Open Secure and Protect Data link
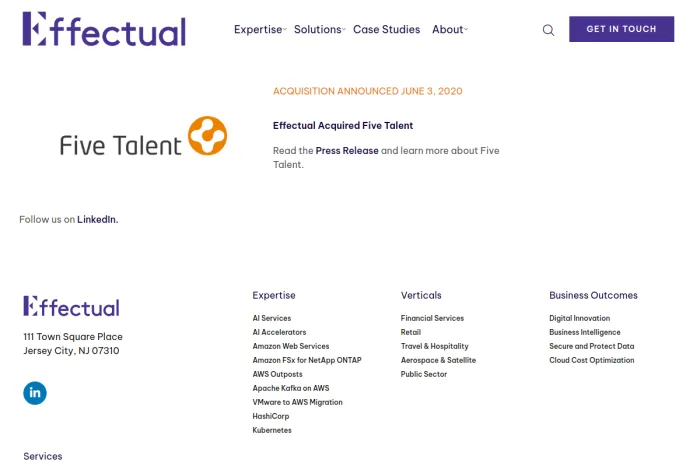Screen dimensions: 700x466 tap(592, 346)
